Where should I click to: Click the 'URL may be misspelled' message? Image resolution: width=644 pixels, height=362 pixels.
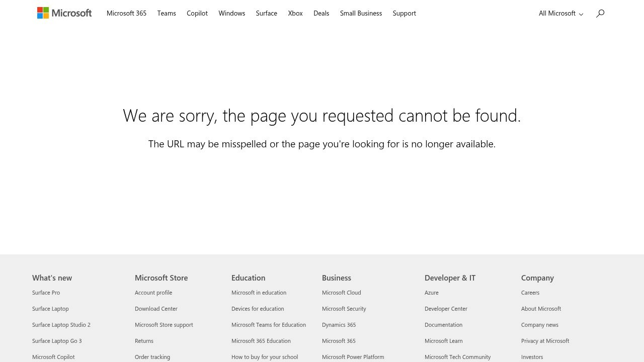pyautogui.click(x=322, y=144)
